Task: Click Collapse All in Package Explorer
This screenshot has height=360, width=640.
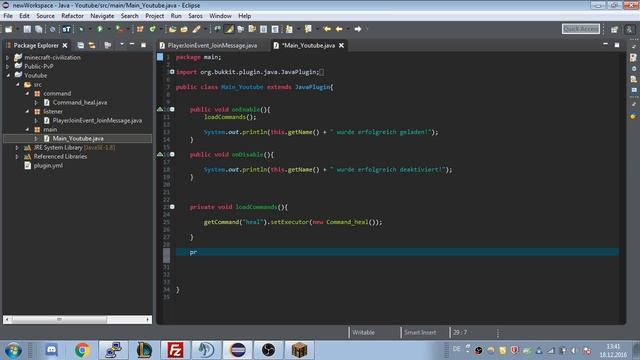Action: 81,45
